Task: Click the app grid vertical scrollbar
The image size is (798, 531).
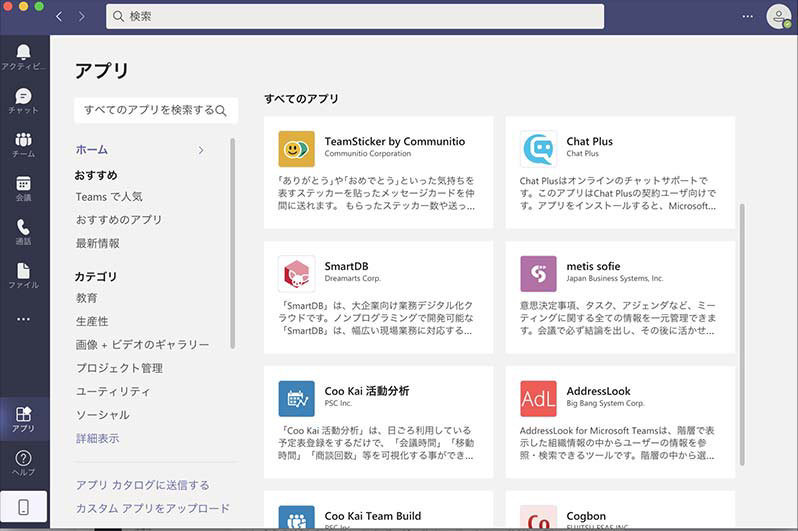Action: coord(742,334)
